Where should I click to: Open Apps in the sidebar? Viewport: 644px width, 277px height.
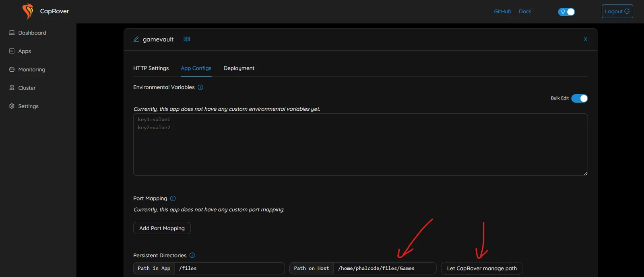click(20, 51)
